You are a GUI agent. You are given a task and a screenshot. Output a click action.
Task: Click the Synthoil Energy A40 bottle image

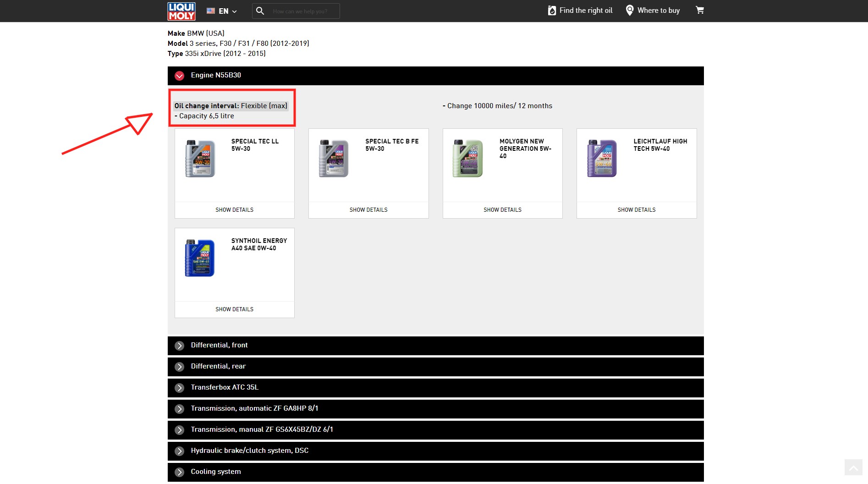tap(199, 258)
